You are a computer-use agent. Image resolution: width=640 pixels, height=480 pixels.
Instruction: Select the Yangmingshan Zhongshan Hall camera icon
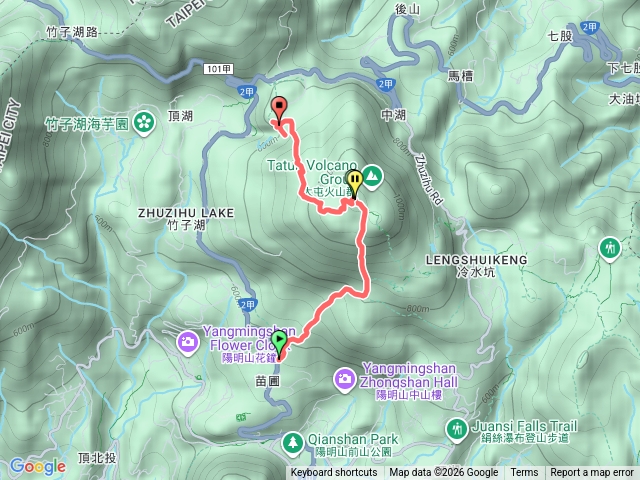coord(345,380)
